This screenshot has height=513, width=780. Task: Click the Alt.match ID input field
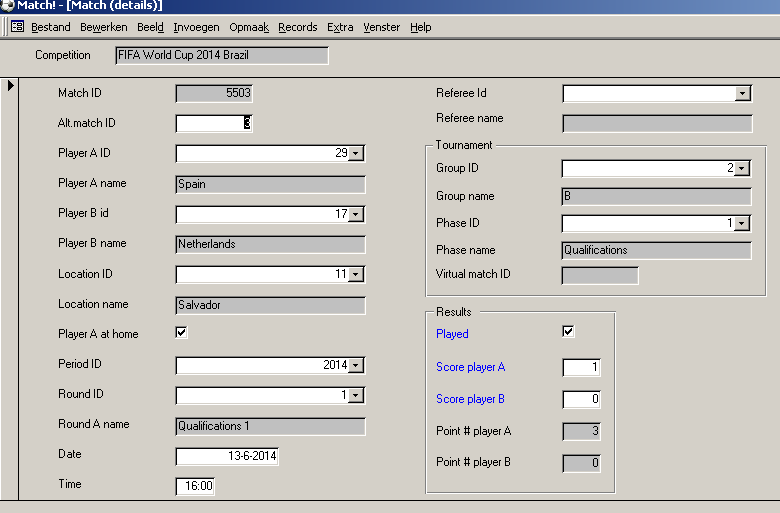point(214,123)
